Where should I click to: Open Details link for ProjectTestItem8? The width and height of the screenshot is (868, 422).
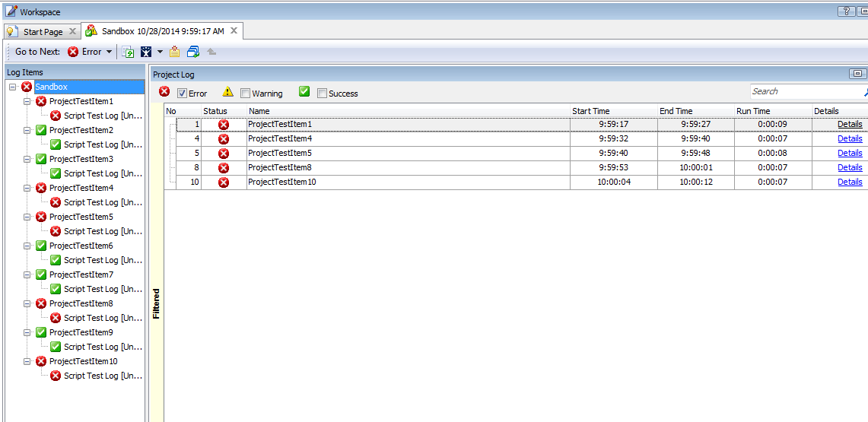tap(850, 167)
